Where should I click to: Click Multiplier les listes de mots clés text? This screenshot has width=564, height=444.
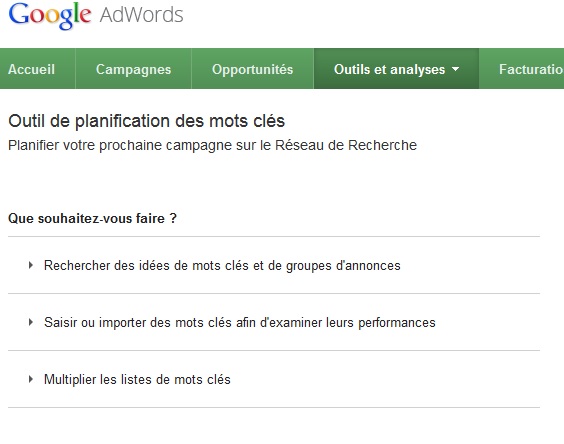[x=137, y=380]
